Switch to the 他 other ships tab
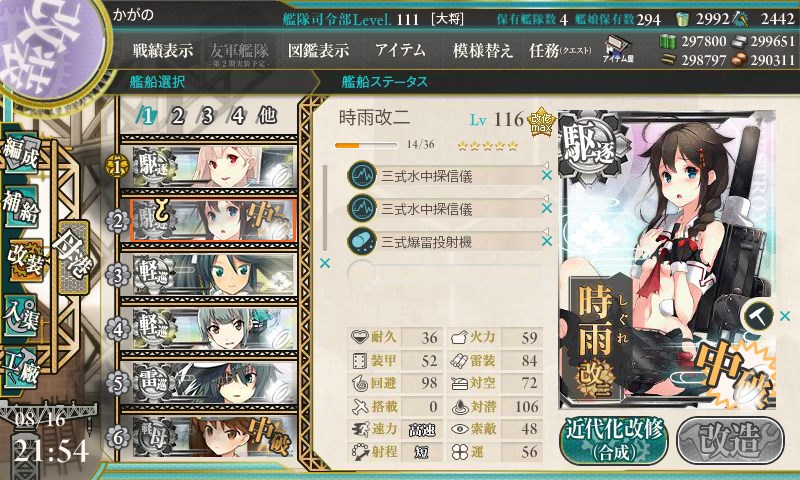Image resolution: width=800 pixels, height=480 pixels. pyautogui.click(x=267, y=116)
